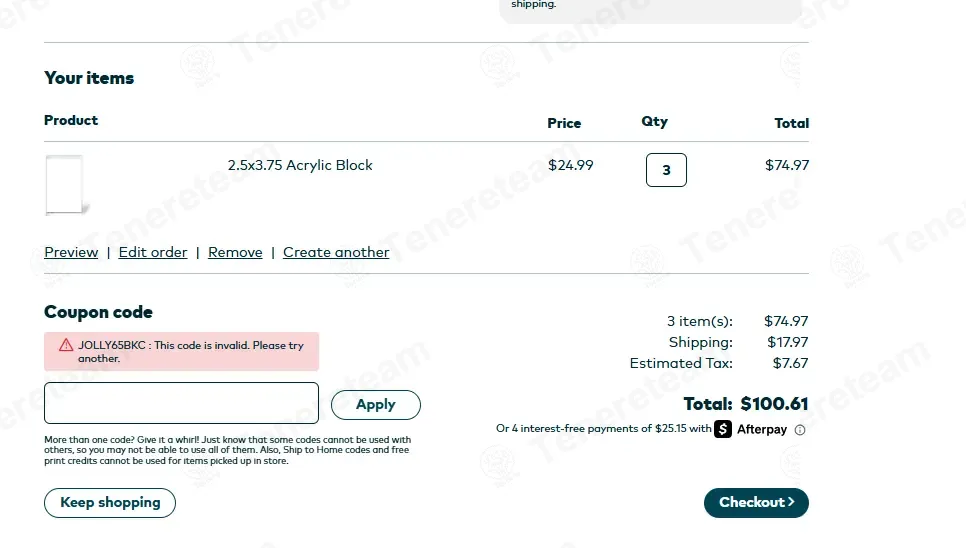The height and width of the screenshot is (548, 966).
Task: Click the invalid code JOLLY65BKC error banner
Action: pos(181,352)
